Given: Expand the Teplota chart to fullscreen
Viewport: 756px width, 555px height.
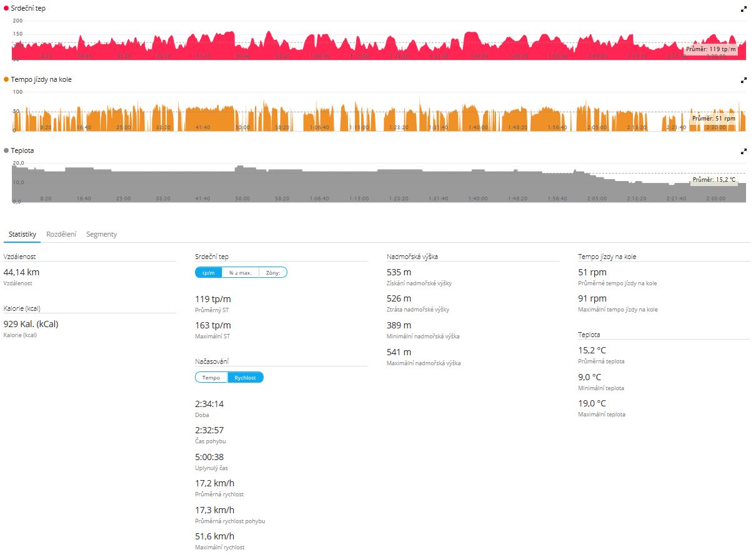Looking at the screenshot, I should 744,152.
